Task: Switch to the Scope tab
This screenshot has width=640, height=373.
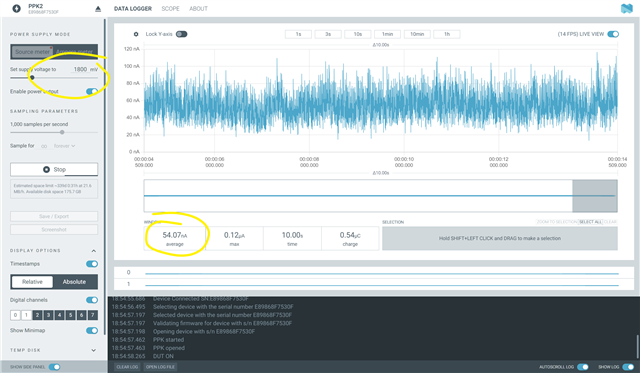Action: tap(170, 9)
